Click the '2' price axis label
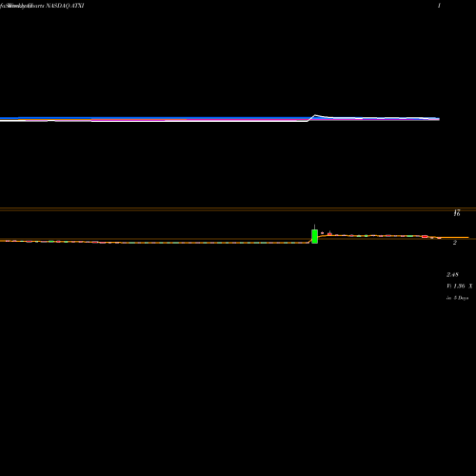 (x=455, y=243)
